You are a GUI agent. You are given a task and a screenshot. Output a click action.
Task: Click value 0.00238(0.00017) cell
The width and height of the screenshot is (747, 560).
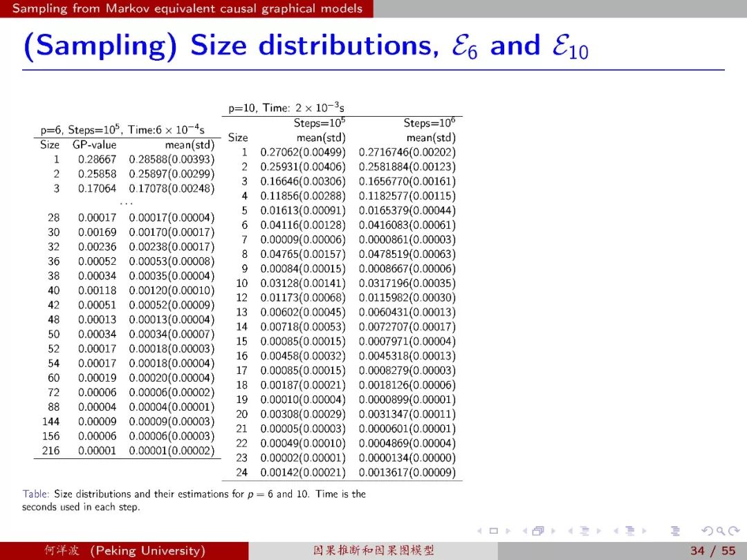(172, 247)
